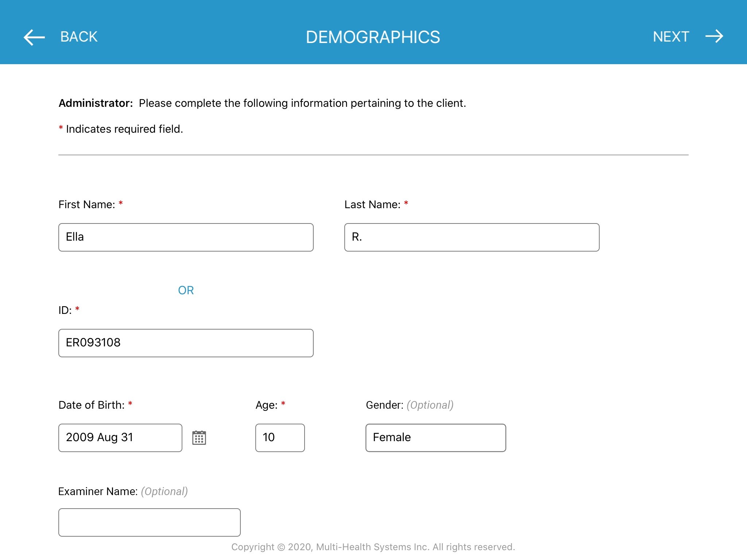Click the DEMOGRAPHICS header title
This screenshot has height=560, width=747.
pyautogui.click(x=373, y=37)
